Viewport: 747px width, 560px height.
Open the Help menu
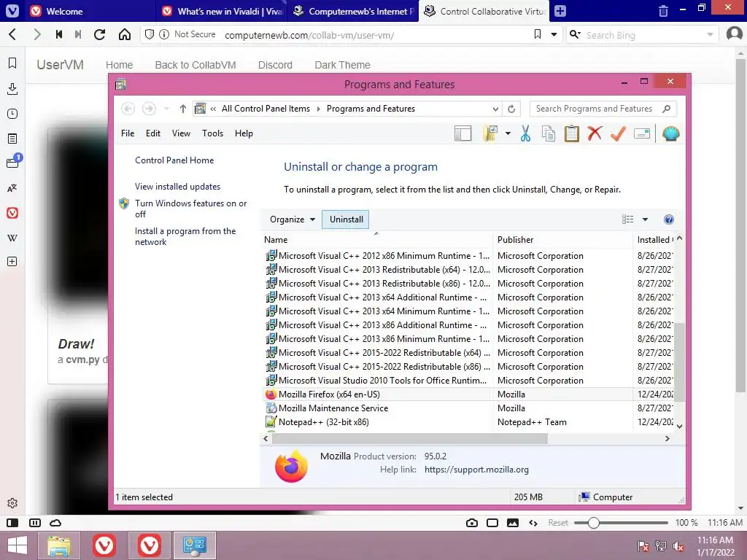[x=244, y=134]
